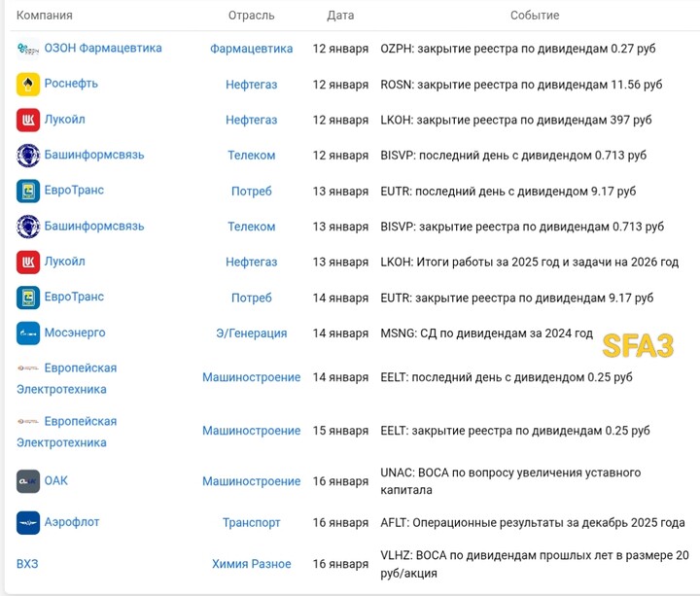700x596 pixels.
Task: Click the ОЗОН Фармацевтика logo icon
Action: (27, 49)
